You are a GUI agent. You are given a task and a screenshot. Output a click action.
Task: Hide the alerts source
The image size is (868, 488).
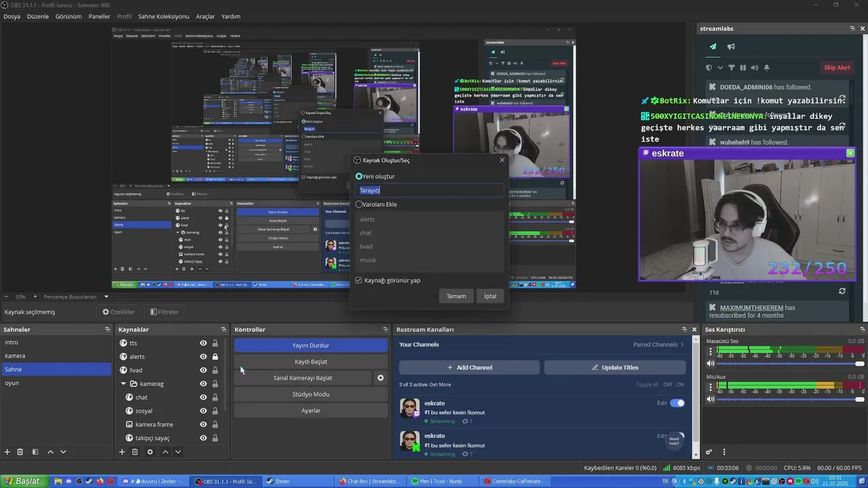tap(203, 357)
